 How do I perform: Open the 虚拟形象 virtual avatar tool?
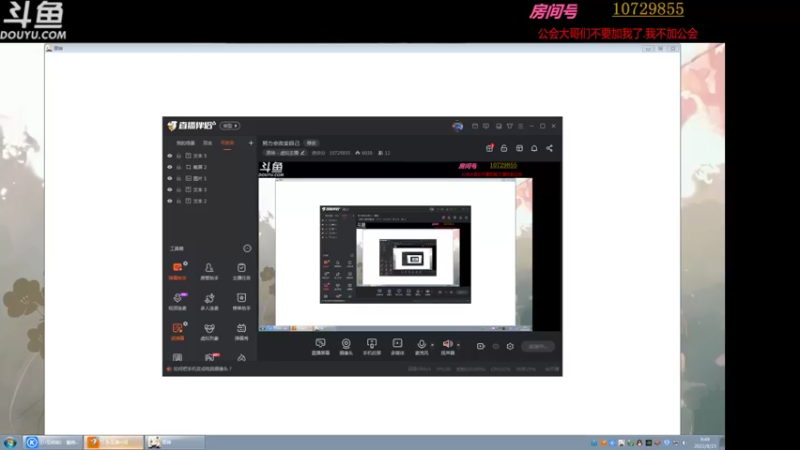pyautogui.click(x=209, y=331)
